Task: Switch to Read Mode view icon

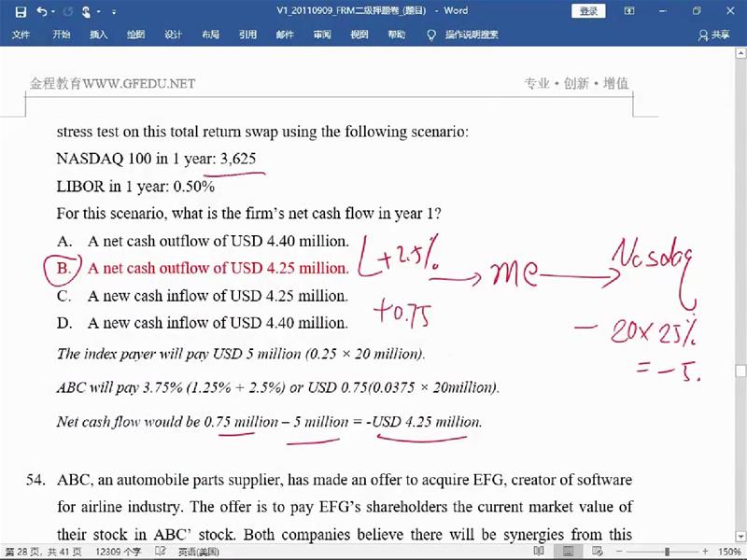Action: pyautogui.click(x=539, y=552)
